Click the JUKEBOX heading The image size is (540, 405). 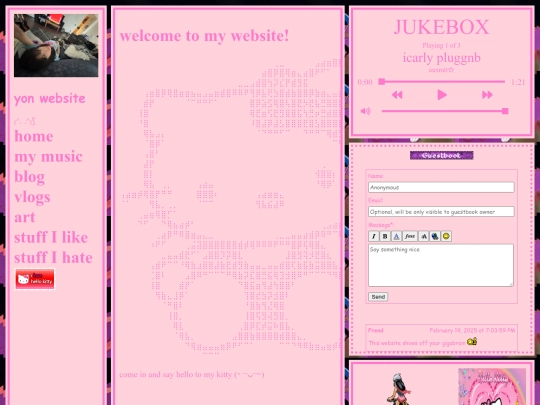tap(442, 27)
